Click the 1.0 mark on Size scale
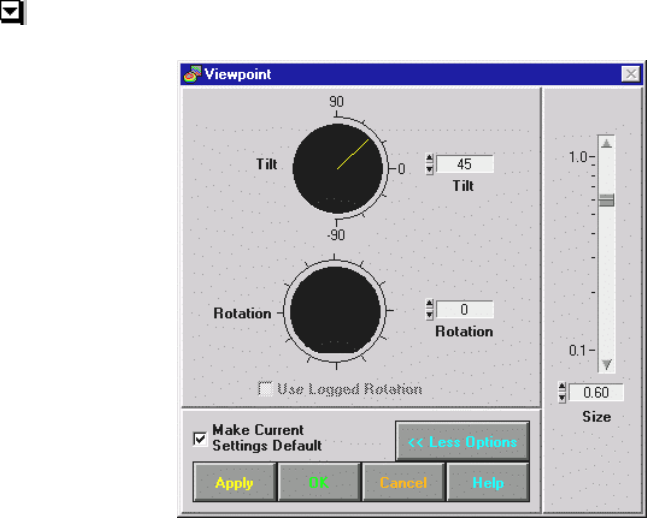The image size is (647, 518). click(x=578, y=157)
